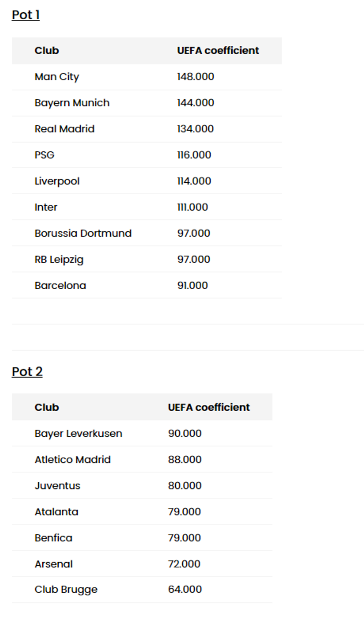Click the Liverpool club name
Image resolution: width=364 pixels, height=618 pixels.
(x=57, y=181)
